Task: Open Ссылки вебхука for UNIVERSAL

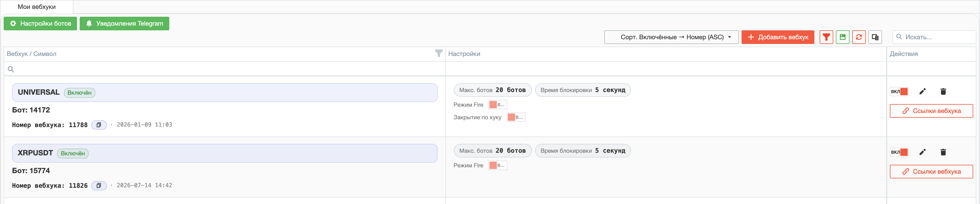Action: (x=931, y=111)
